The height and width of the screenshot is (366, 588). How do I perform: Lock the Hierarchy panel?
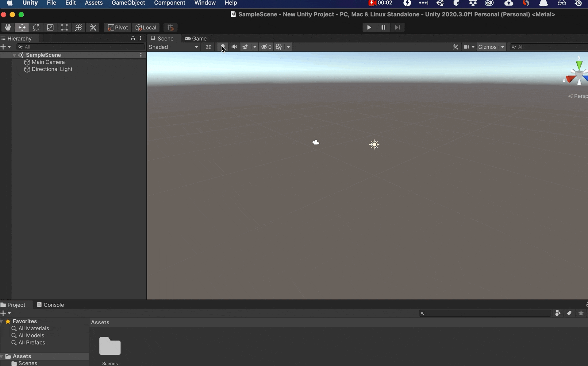133,38
